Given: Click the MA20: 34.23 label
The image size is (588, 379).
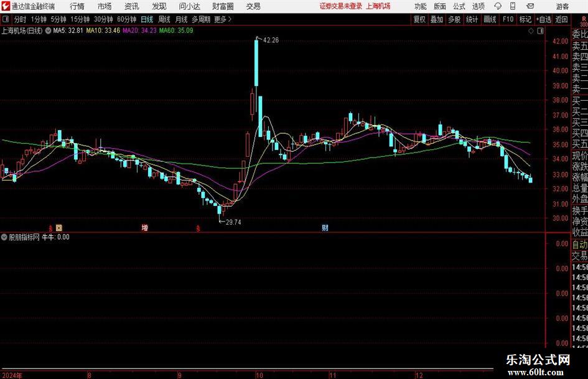Looking at the screenshot, I should click(x=139, y=30).
